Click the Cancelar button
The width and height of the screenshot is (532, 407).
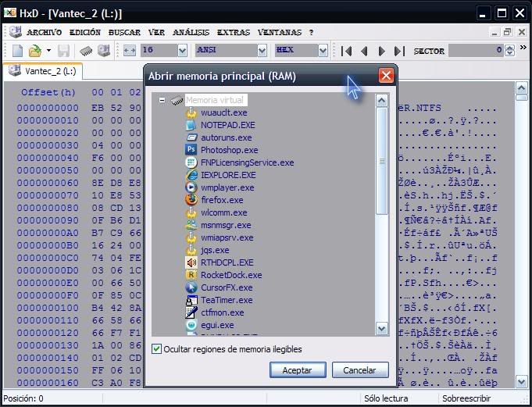coord(359,370)
